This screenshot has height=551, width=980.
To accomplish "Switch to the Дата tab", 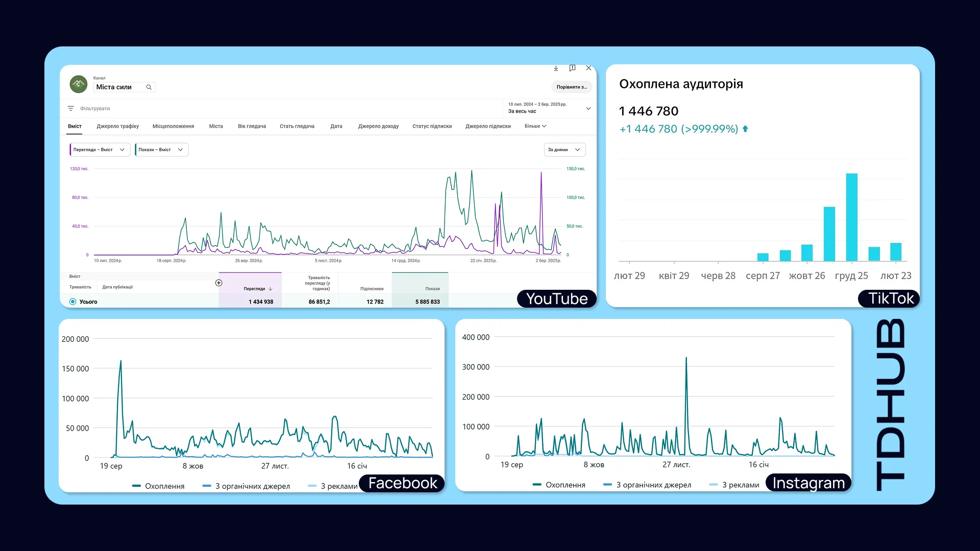I will click(336, 126).
